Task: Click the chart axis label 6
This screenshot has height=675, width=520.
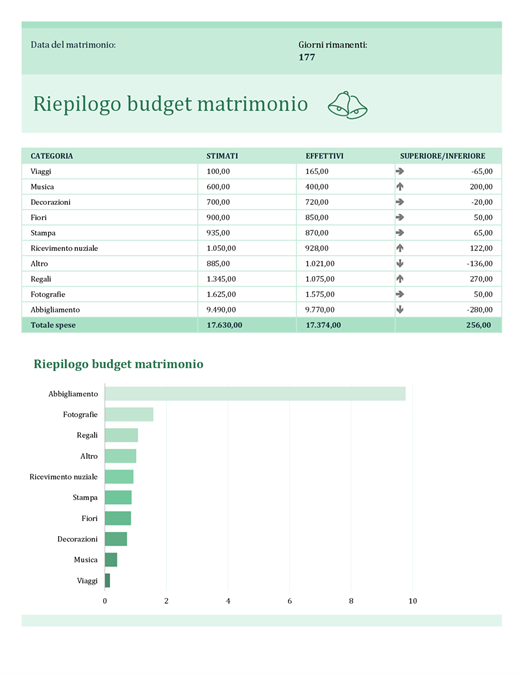Action: pyautogui.click(x=290, y=601)
